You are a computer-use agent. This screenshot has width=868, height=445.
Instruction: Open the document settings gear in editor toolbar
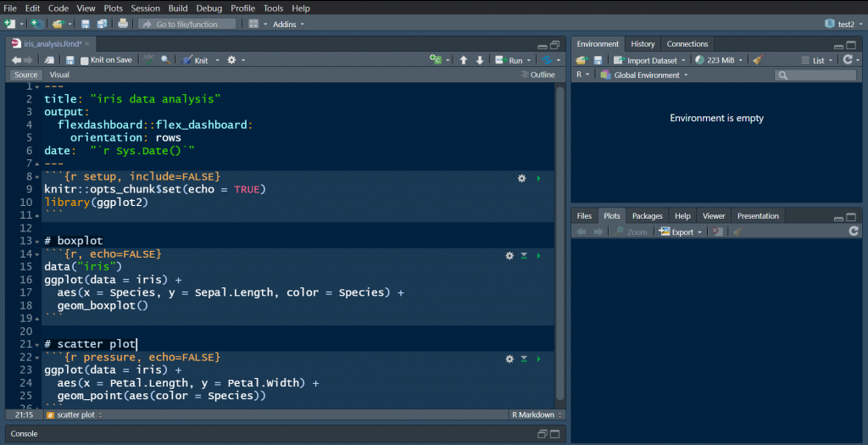coord(231,60)
